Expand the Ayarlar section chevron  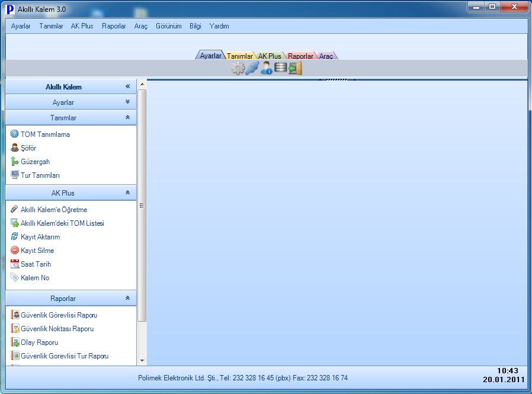tap(127, 102)
